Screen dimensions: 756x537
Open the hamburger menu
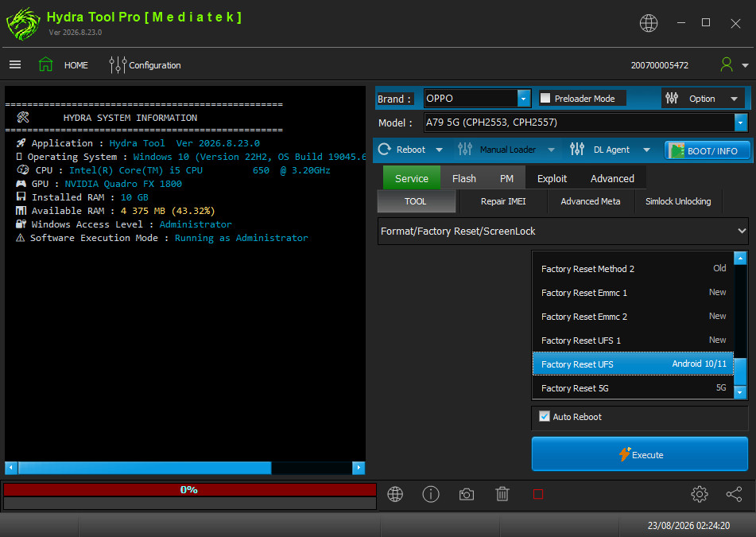click(x=15, y=64)
